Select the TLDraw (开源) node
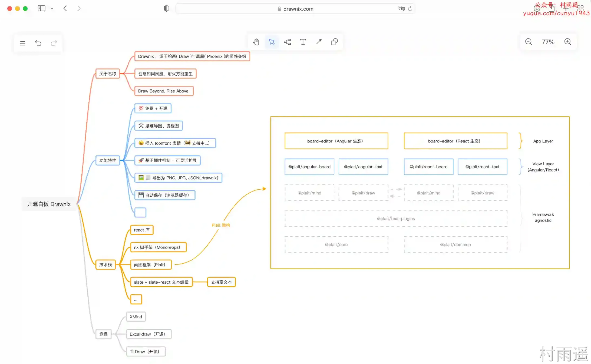 click(146, 352)
